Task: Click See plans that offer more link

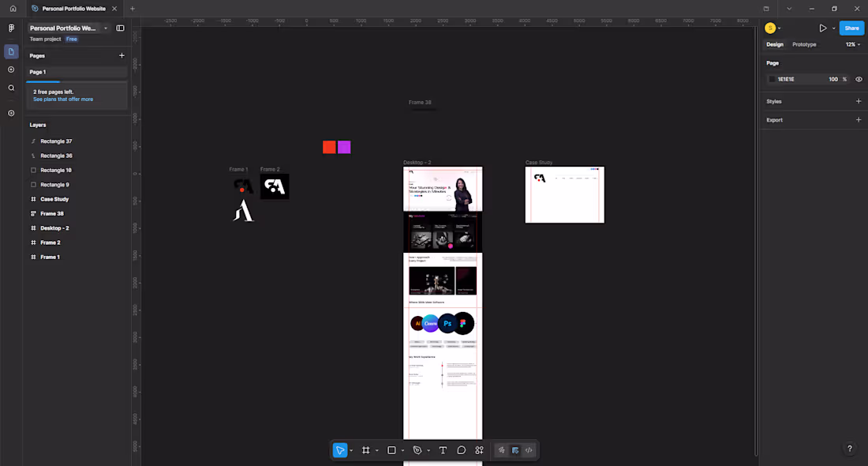Action: [63, 100]
